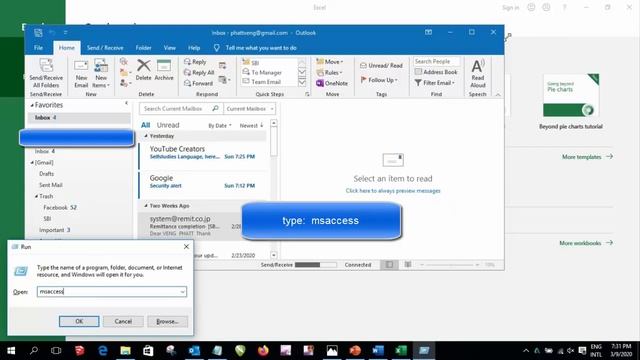This screenshot has width=640, height=360.
Task: Open the Help tab
Action: click(x=194, y=48)
